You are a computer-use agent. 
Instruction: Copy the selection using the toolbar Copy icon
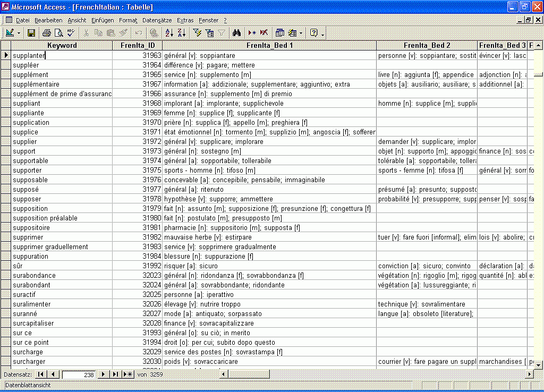(98, 33)
